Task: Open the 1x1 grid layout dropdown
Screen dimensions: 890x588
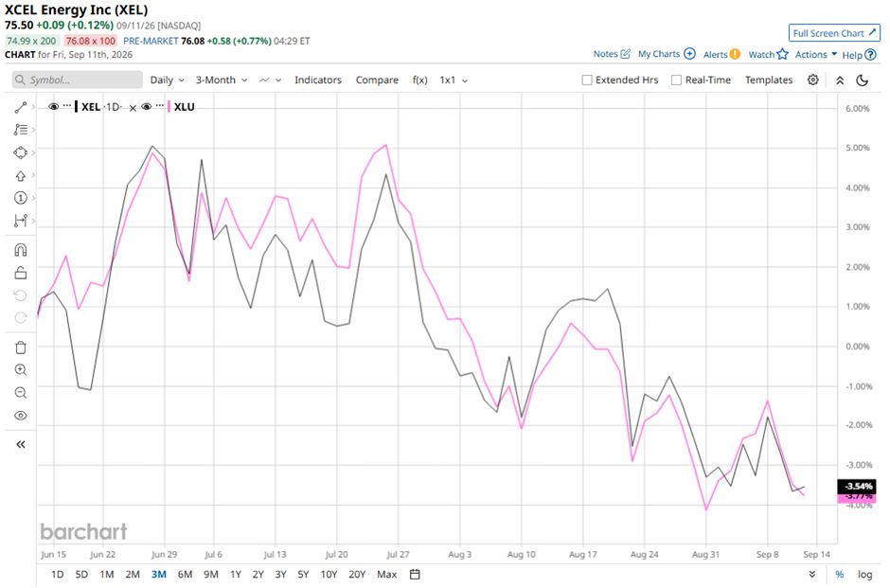Action: 454,80
